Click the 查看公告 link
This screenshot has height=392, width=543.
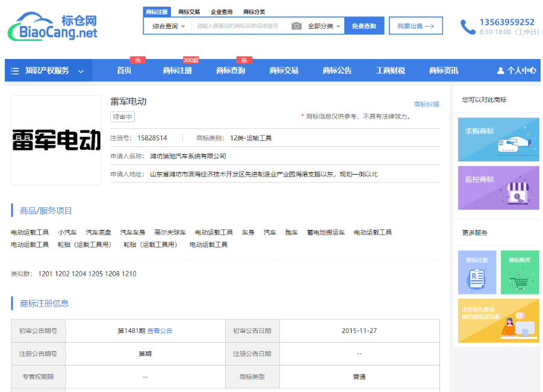[160, 331]
